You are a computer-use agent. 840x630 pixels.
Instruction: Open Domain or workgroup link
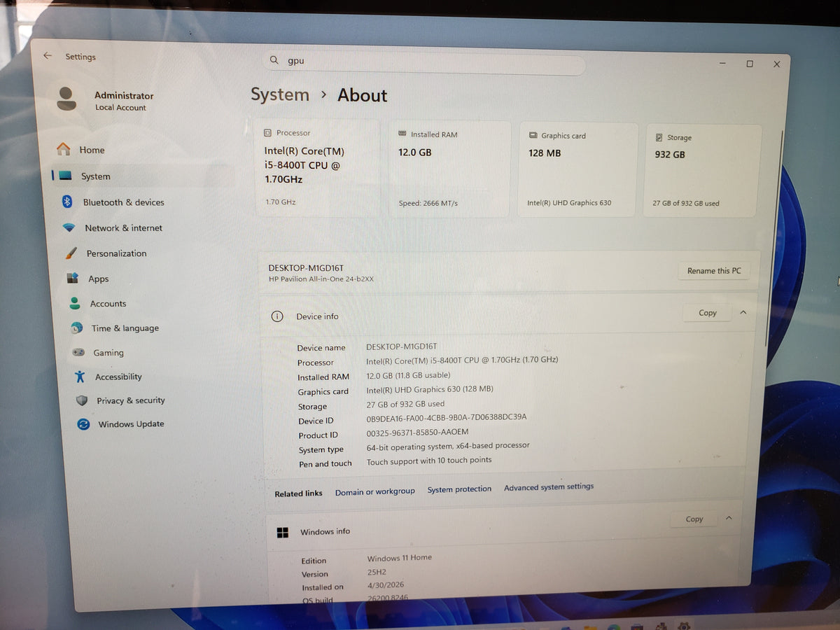[x=374, y=491]
